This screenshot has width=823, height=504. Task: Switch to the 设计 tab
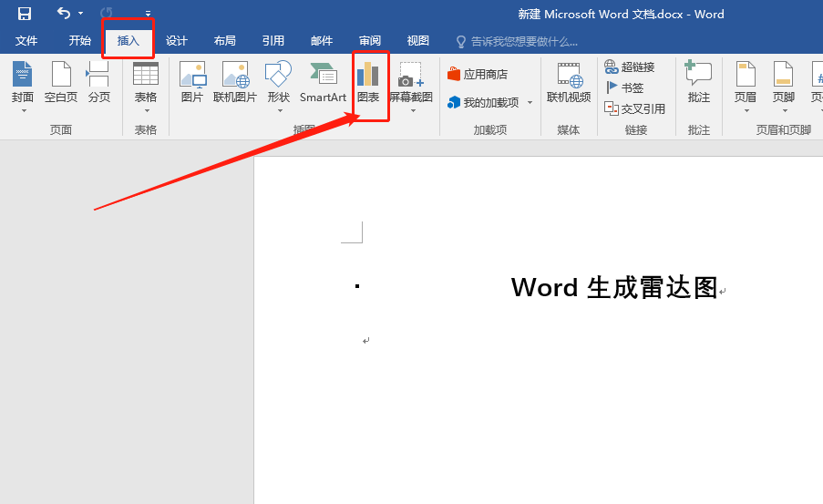[177, 41]
